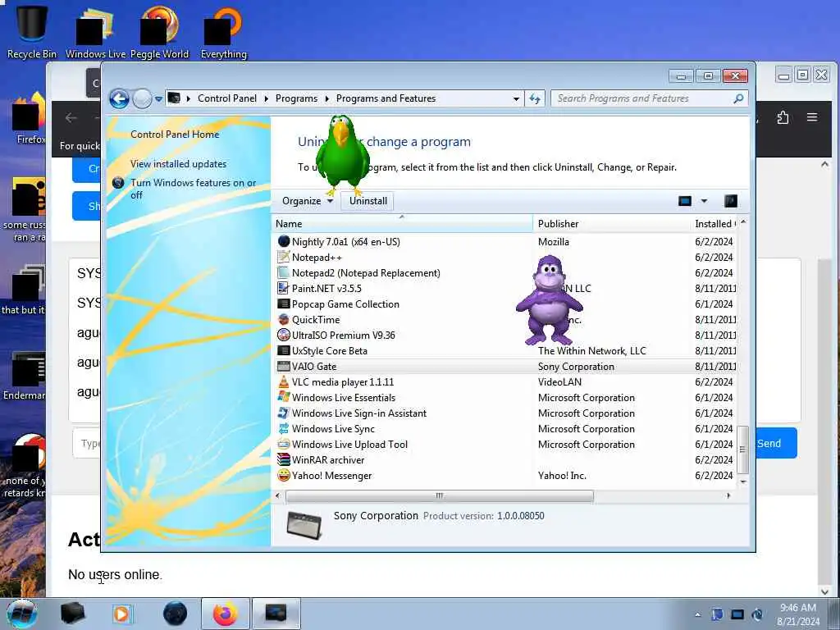Image resolution: width=840 pixels, height=630 pixels.
Task: Open Control Panel Home link
Action: click(175, 135)
